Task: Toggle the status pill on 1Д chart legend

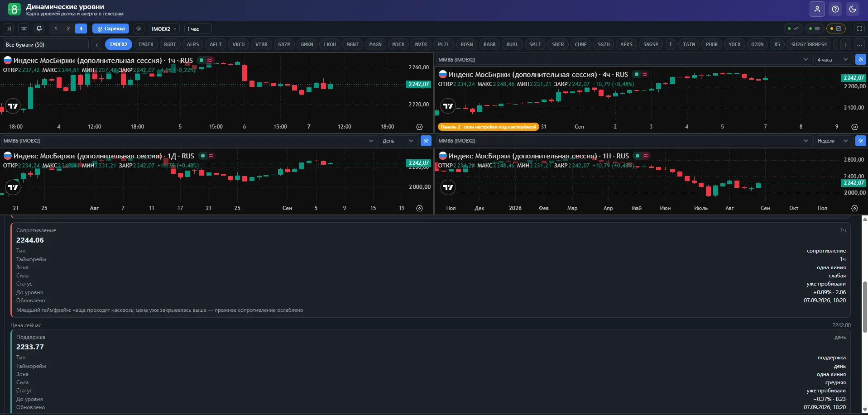Action: pyautogui.click(x=207, y=156)
